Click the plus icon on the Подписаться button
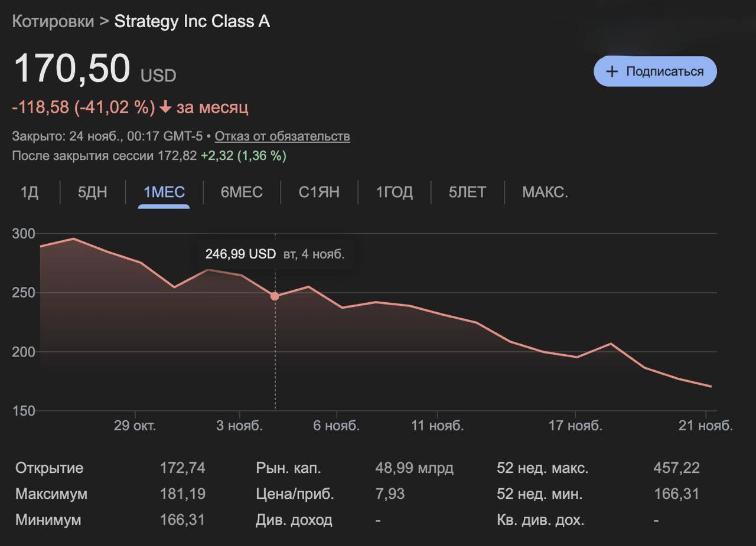Viewport: 756px width, 546px height. click(x=612, y=71)
